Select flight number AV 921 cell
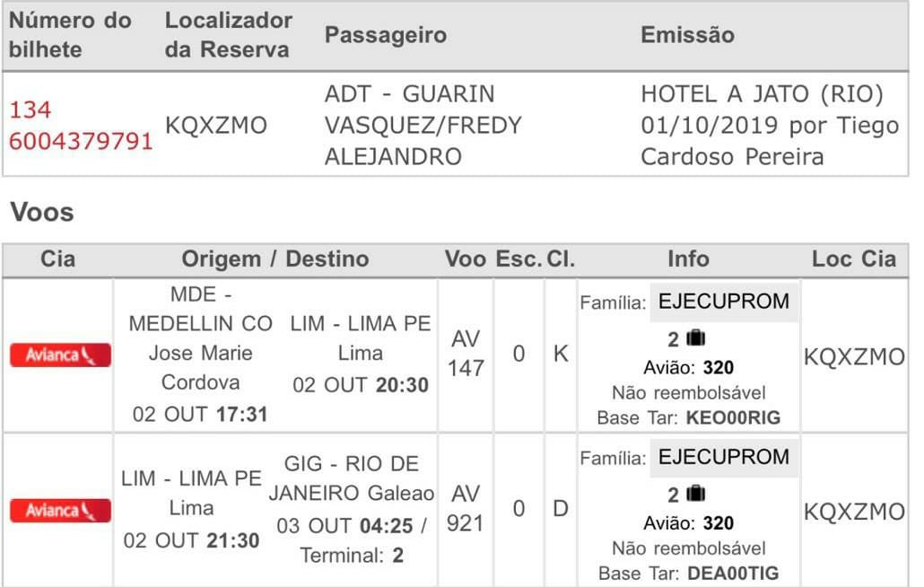The width and height of the screenshot is (924, 587). click(466, 508)
